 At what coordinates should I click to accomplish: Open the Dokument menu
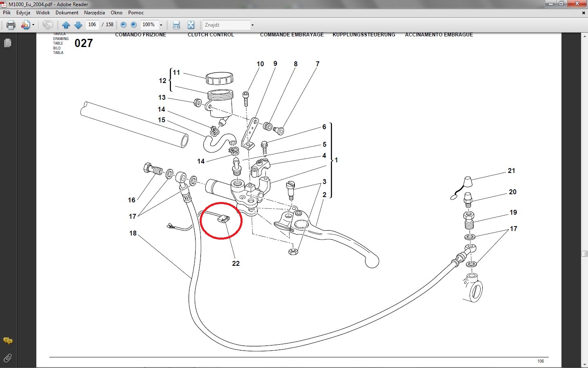click(67, 13)
